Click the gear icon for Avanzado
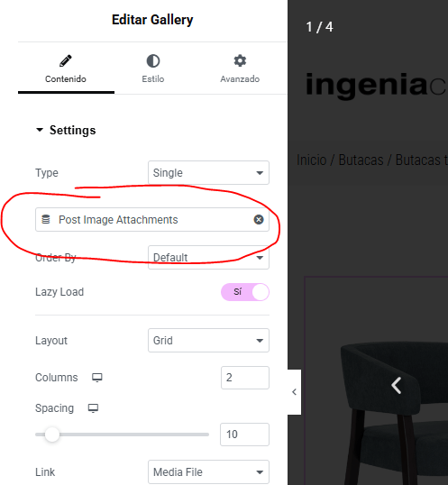448x485 pixels. 240,60
